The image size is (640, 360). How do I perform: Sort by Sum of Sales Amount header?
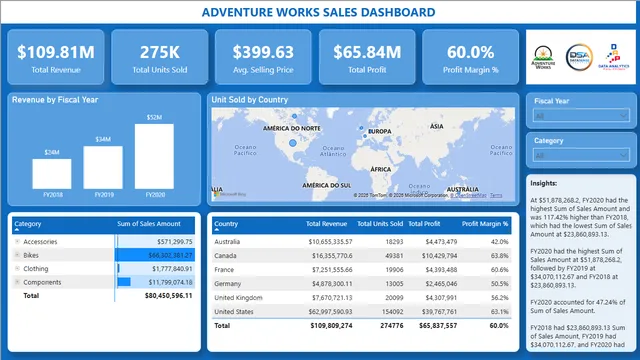coord(149,224)
